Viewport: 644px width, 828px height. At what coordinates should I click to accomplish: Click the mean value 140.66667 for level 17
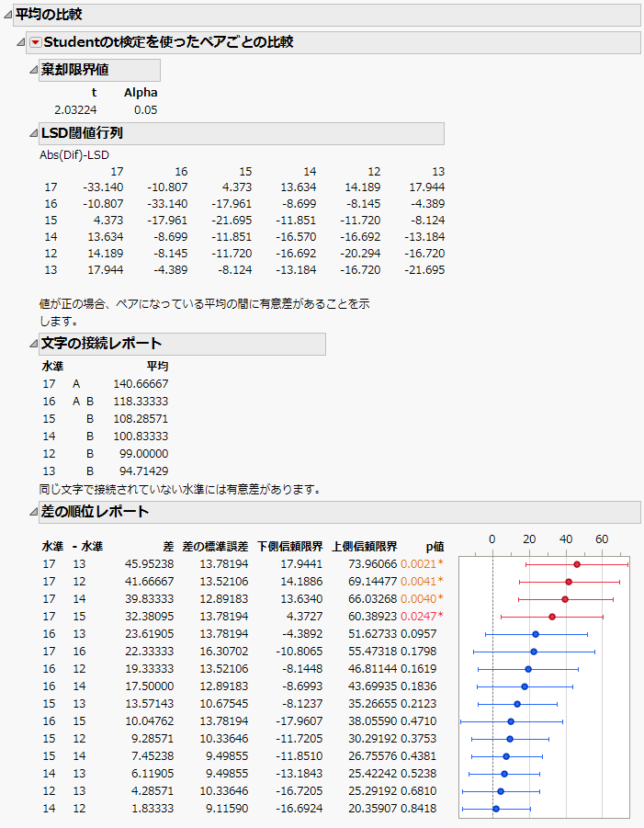141,384
